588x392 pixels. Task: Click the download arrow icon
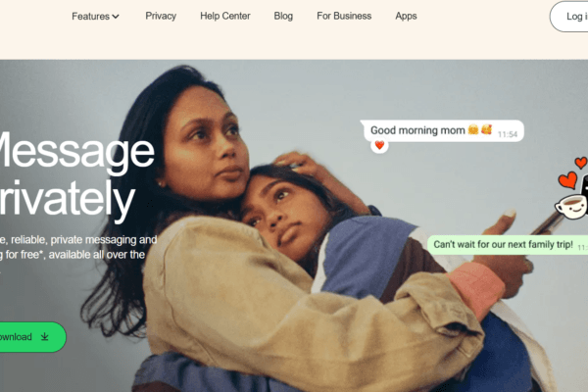(x=45, y=336)
